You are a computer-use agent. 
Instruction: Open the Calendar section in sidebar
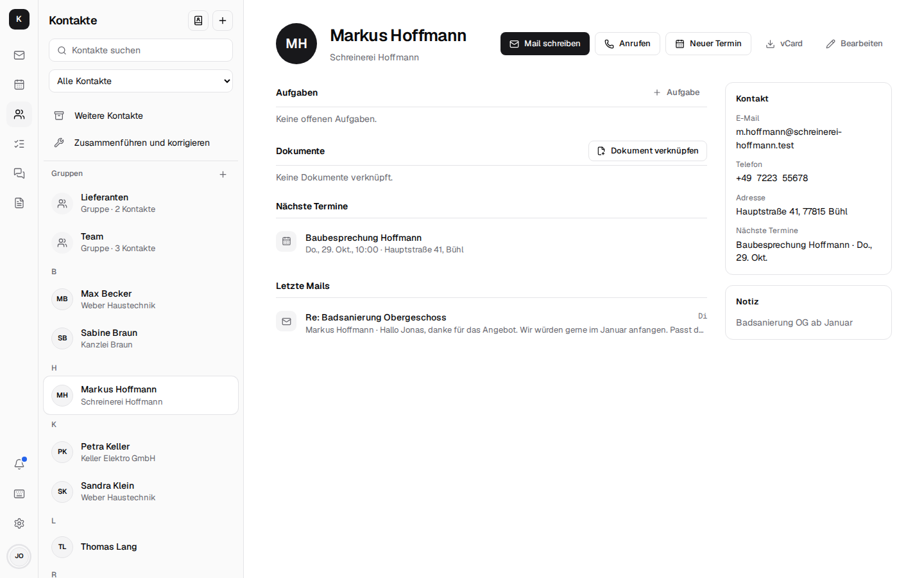(19, 85)
